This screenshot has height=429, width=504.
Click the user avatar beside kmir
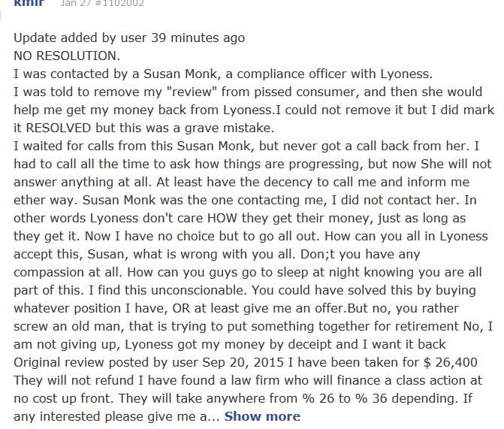1,13
